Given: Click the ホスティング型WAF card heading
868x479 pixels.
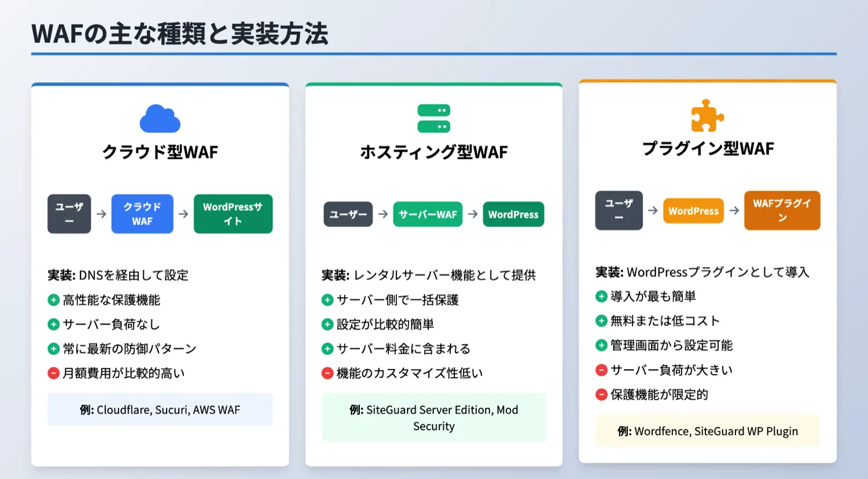Looking at the screenshot, I should tap(434, 152).
